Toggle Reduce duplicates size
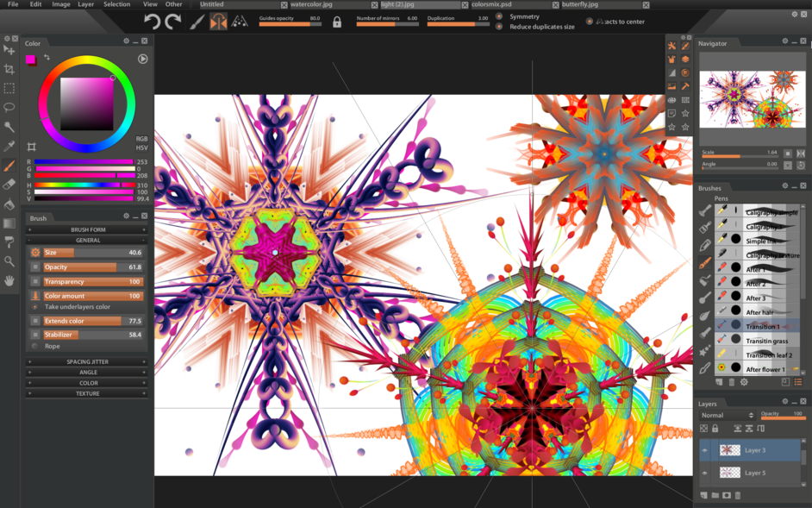 click(501, 27)
